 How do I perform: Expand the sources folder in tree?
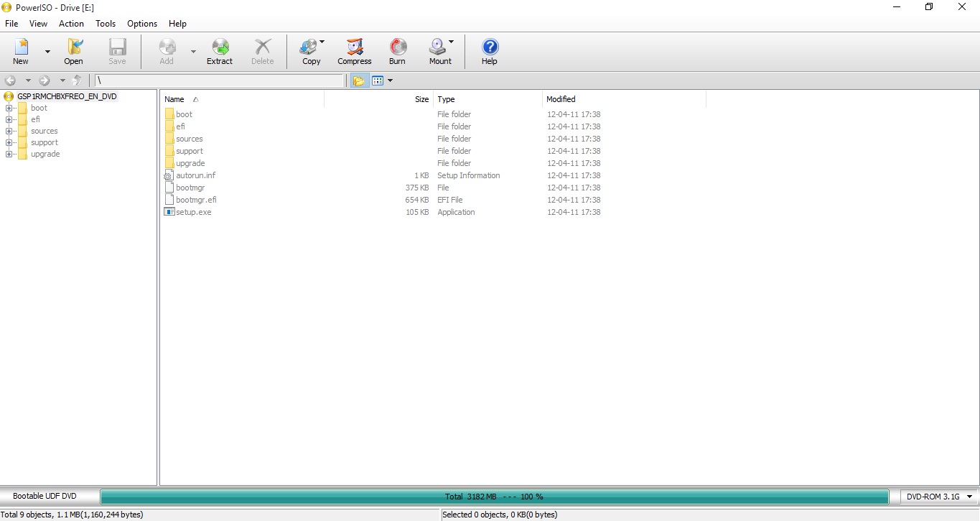click(x=9, y=131)
